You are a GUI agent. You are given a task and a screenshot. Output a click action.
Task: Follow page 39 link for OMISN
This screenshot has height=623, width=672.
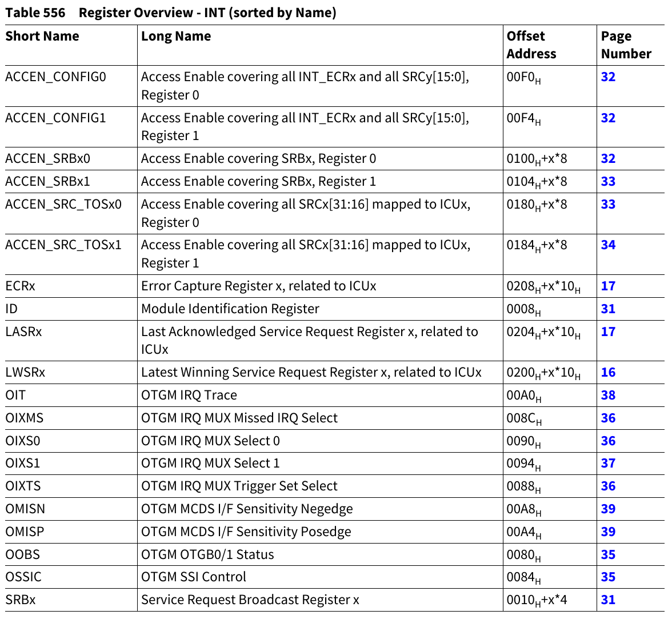tap(608, 509)
